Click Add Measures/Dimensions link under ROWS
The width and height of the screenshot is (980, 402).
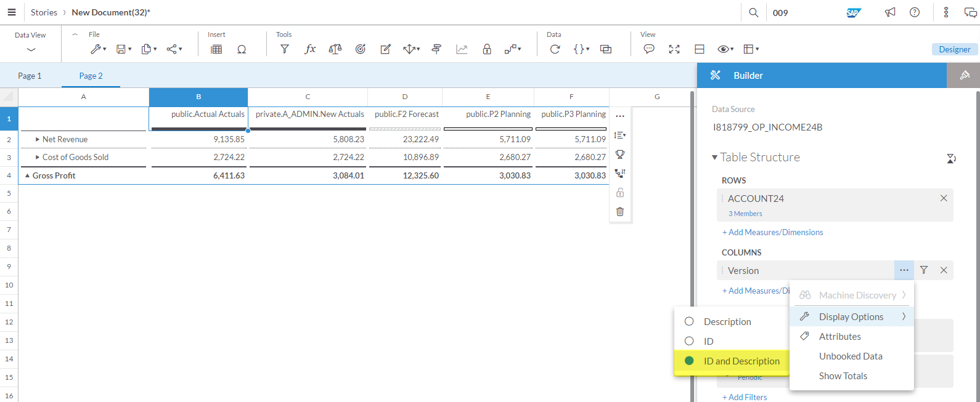(773, 232)
